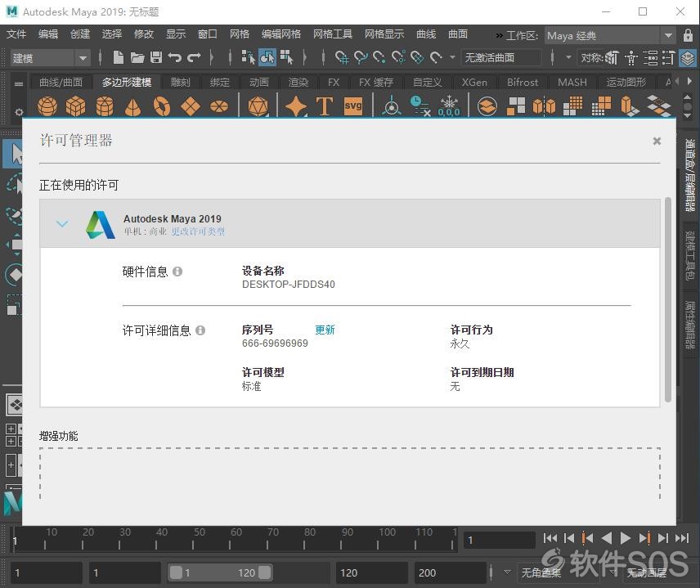The width and height of the screenshot is (700, 588).
Task: Create a polygon cone from the shelf
Action: pyautogui.click(x=133, y=106)
